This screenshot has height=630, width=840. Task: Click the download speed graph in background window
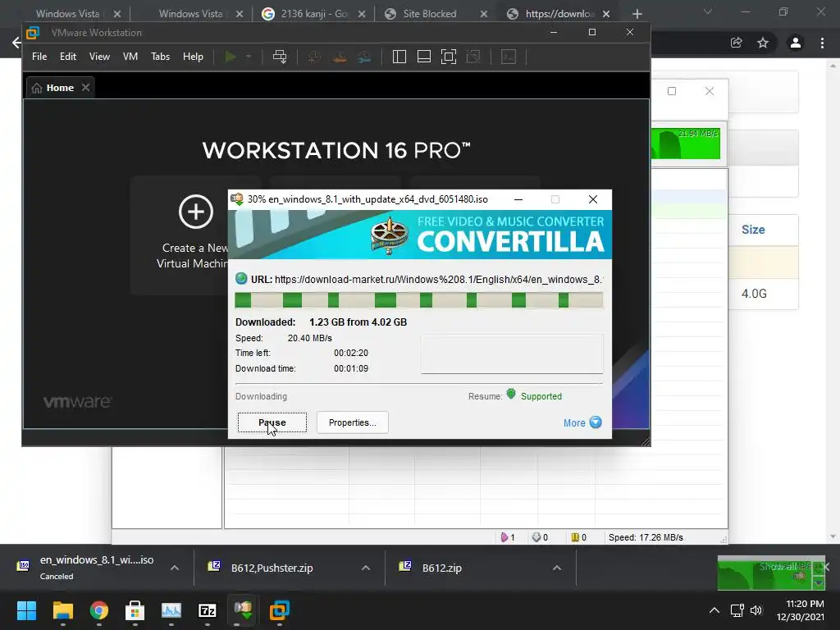[x=686, y=144]
